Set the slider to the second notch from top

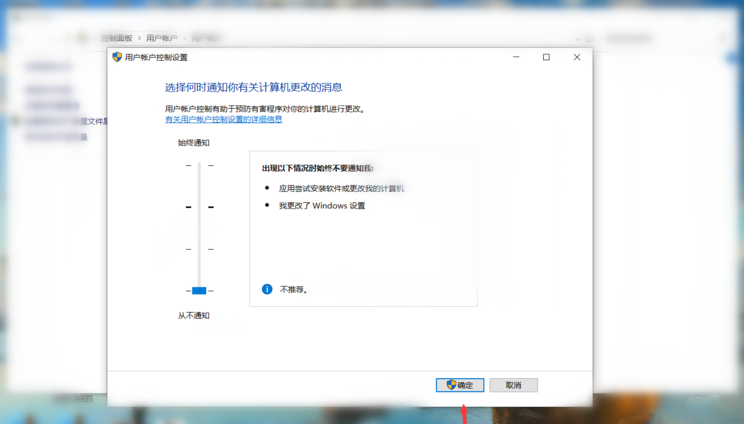coord(199,207)
